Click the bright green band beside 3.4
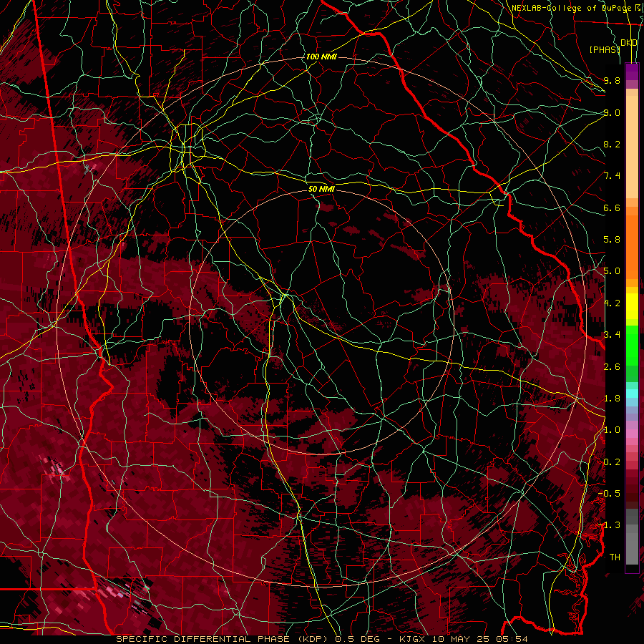 point(632,344)
